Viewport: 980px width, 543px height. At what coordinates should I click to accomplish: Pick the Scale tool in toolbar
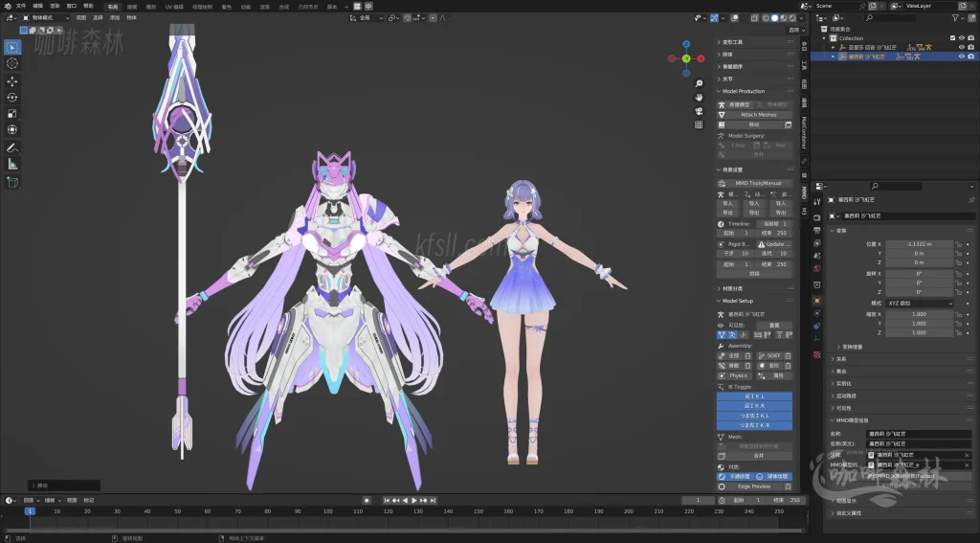point(11,114)
